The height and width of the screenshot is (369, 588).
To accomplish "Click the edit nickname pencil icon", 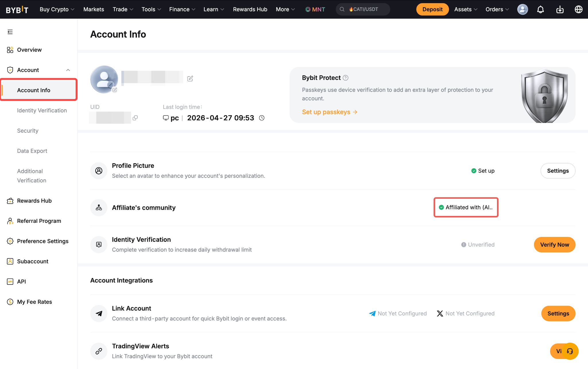I will (190, 78).
